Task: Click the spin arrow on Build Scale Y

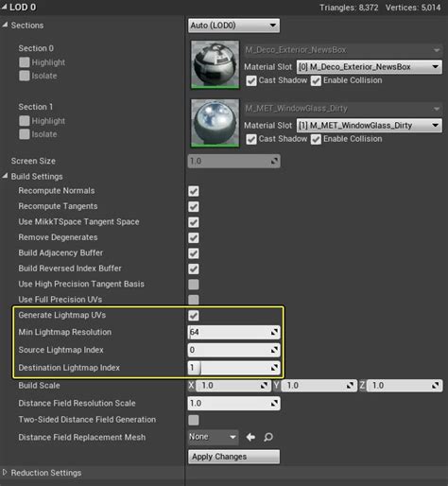Action: pyautogui.click(x=350, y=385)
